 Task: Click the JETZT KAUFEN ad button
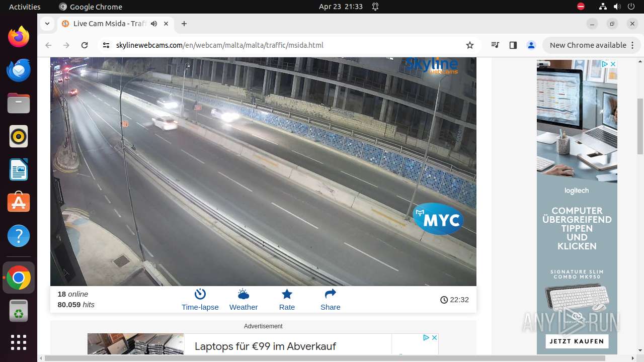(577, 341)
